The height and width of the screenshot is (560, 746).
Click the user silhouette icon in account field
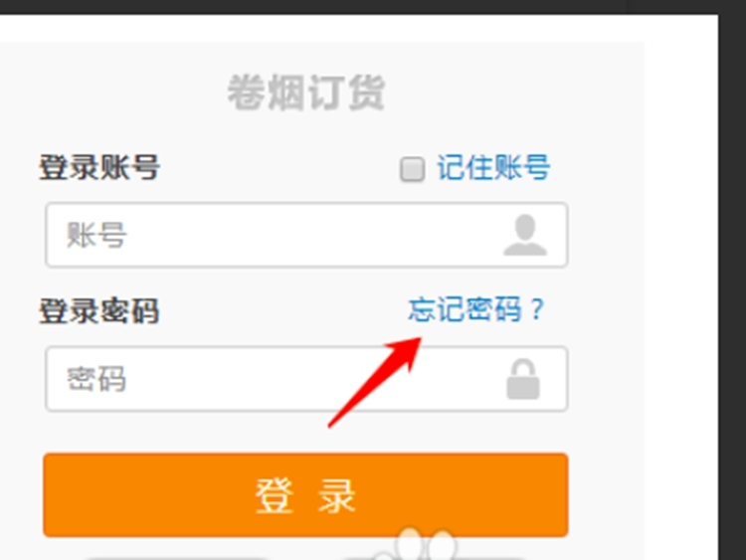525,235
